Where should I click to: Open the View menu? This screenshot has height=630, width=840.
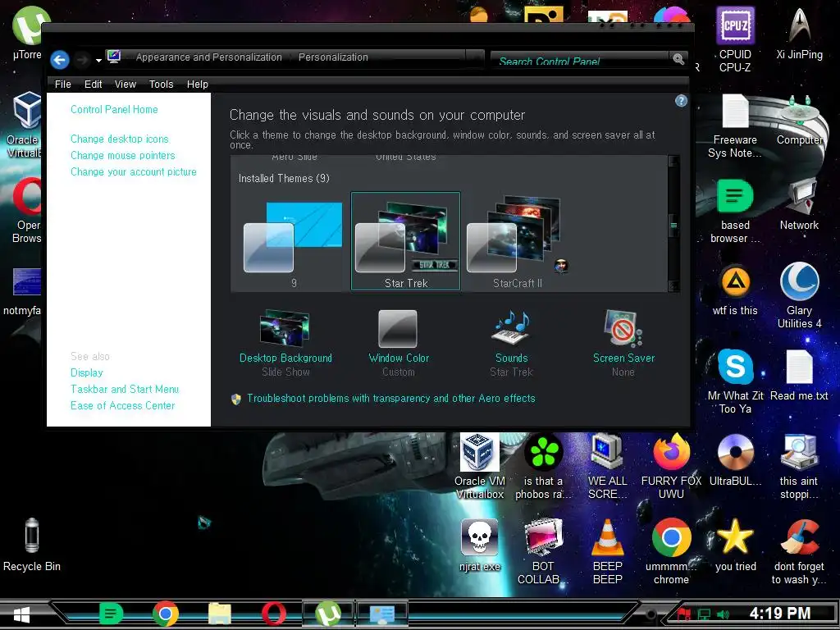pos(126,84)
